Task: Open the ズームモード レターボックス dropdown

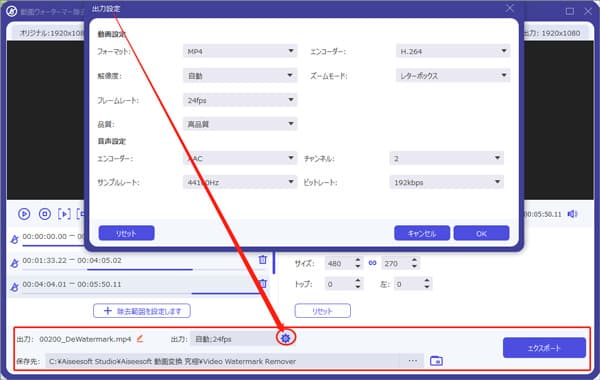Action: pyautogui.click(x=453, y=75)
